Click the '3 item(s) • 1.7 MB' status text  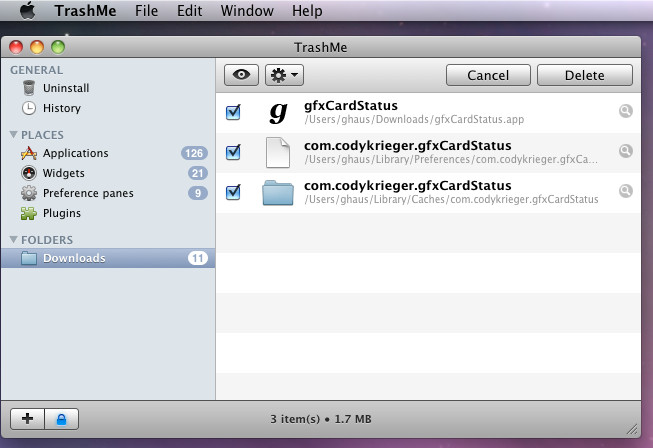[321, 419]
